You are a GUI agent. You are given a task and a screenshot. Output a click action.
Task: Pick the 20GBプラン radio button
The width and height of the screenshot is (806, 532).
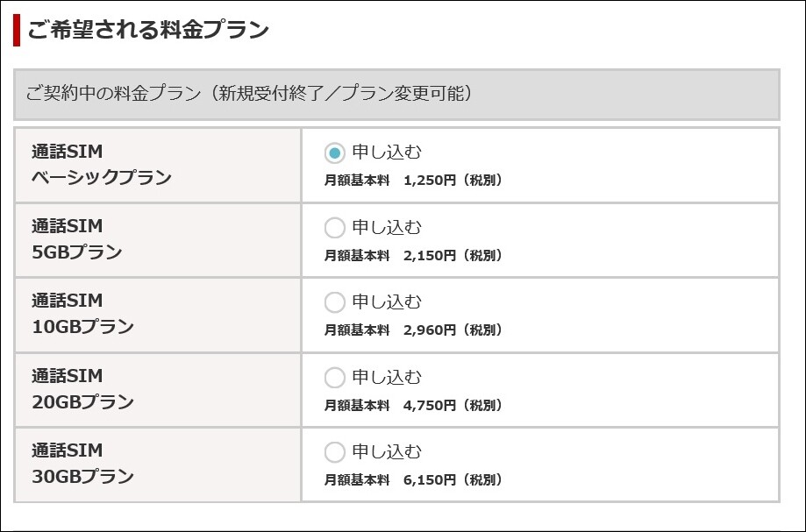[334, 378]
